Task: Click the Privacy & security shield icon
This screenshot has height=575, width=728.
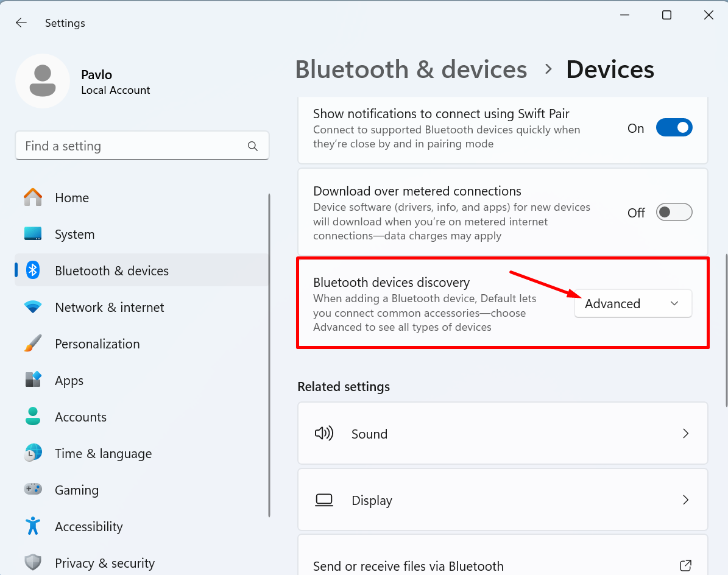Action: [33, 562]
